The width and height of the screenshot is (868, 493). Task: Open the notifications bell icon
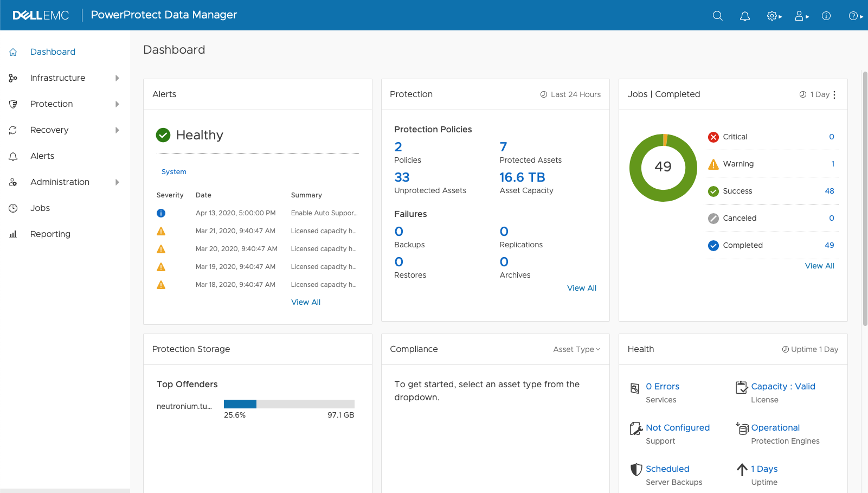pos(745,16)
